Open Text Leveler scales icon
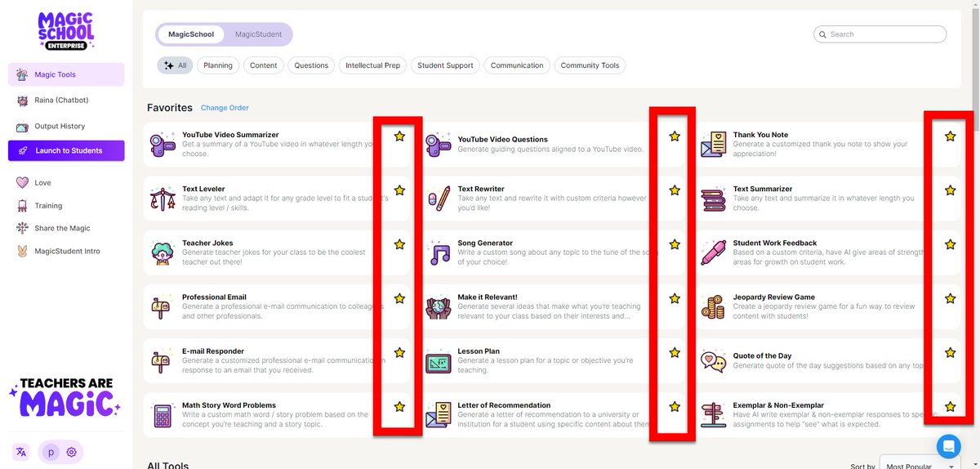Viewport: 980px width, 469px height. (163, 199)
